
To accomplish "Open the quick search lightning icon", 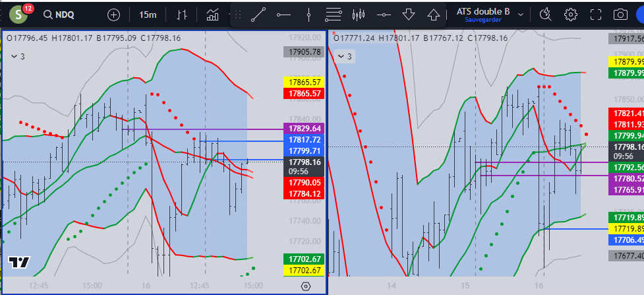I will click(x=545, y=15).
